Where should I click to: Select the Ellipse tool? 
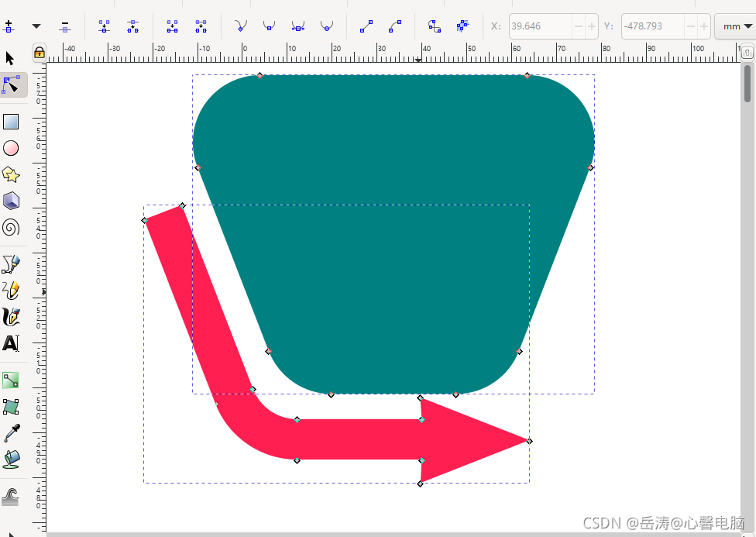point(11,148)
